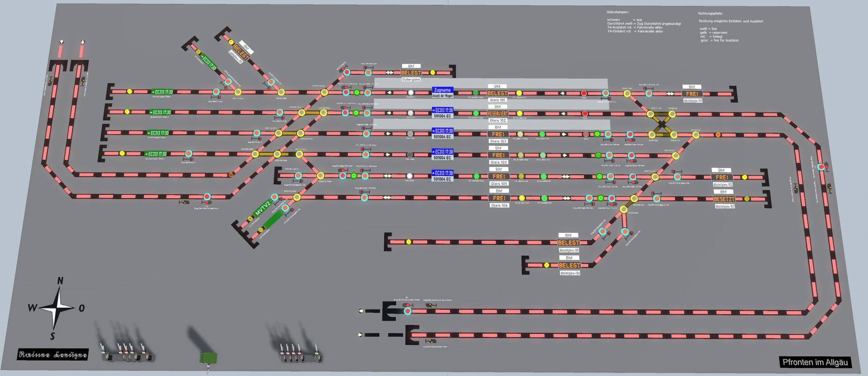This screenshot has width=868, height=376.
Task: Click the green lamp left of Gleis 101 BELEGT
Action: tap(476, 93)
